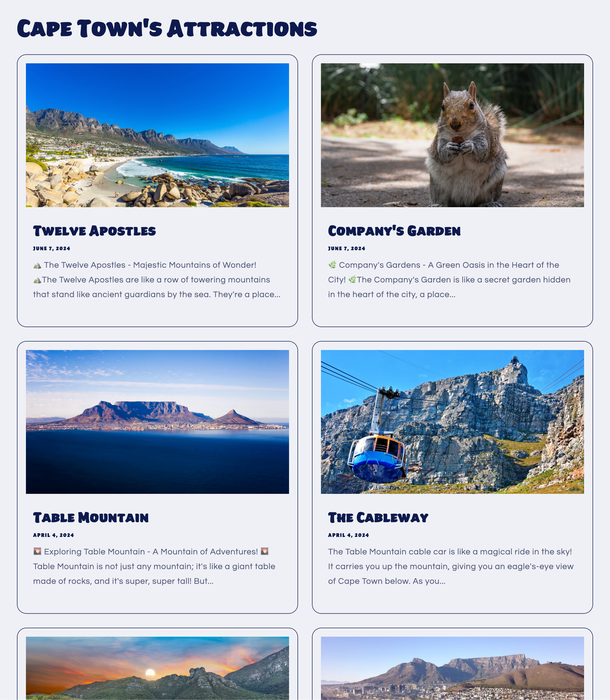
Task: Click the April 4, 2024 date under The Cableway
Action: pos(349,535)
